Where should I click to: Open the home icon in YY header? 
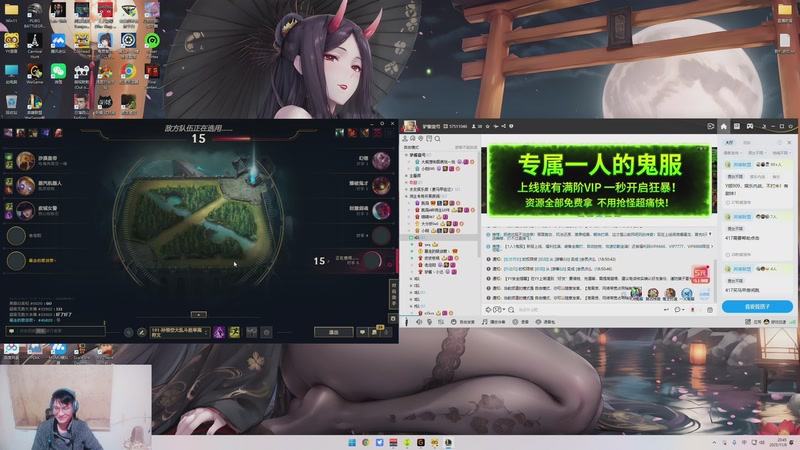coord(723,126)
